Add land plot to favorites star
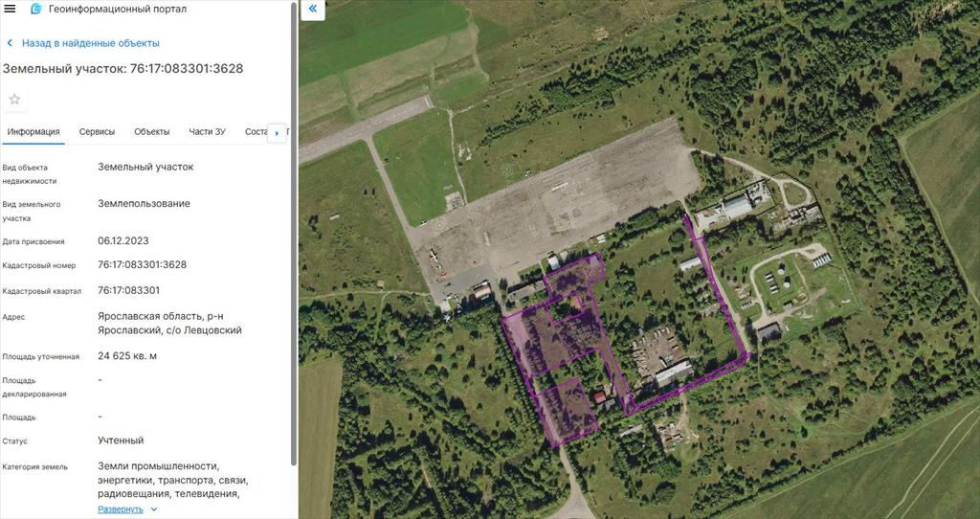 pos(15,100)
